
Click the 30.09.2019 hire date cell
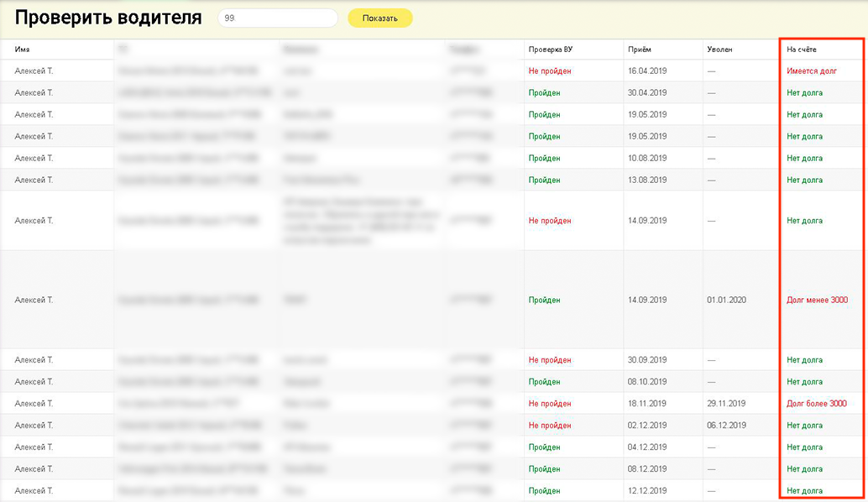tap(647, 360)
